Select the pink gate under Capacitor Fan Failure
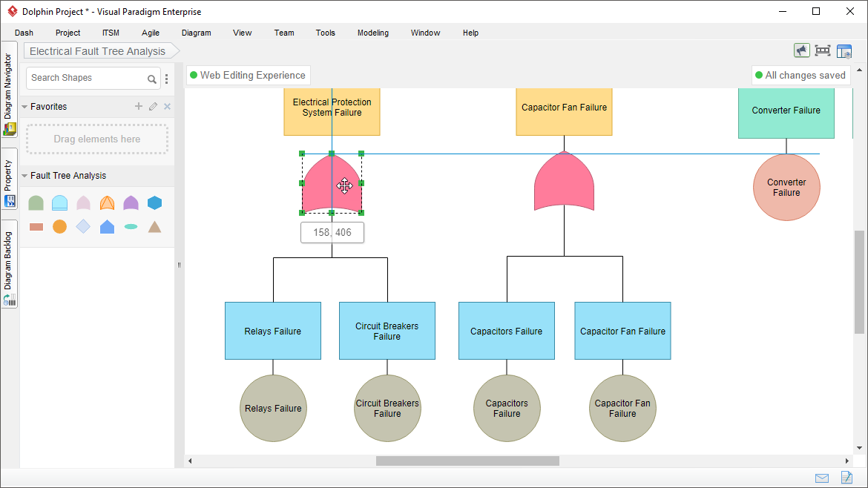 click(564, 181)
